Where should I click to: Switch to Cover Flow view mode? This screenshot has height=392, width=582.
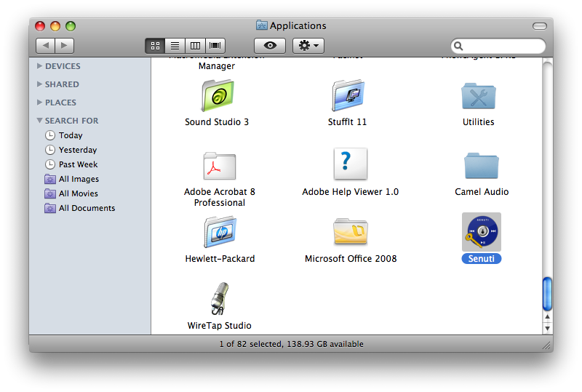tap(215, 46)
